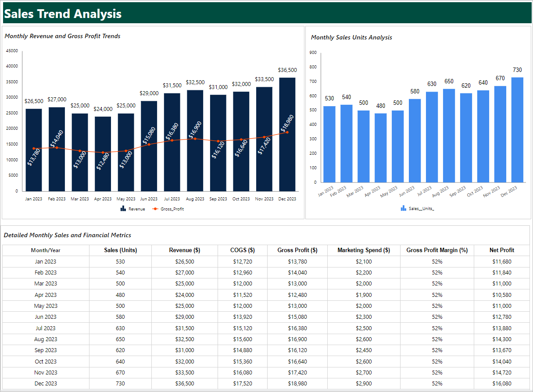Click the Gross Profit Margin (%) column header
The height and width of the screenshot is (392, 533).
click(x=437, y=250)
